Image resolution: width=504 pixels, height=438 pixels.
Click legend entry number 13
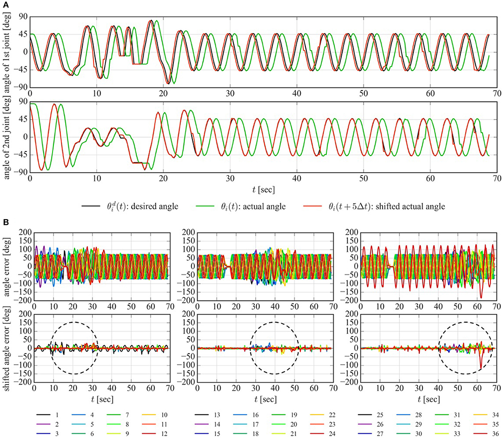[217, 415]
